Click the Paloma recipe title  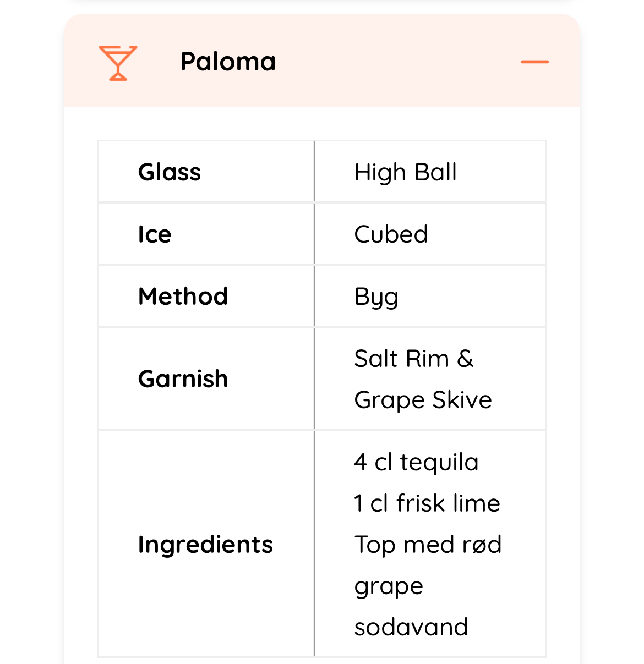[x=228, y=62]
